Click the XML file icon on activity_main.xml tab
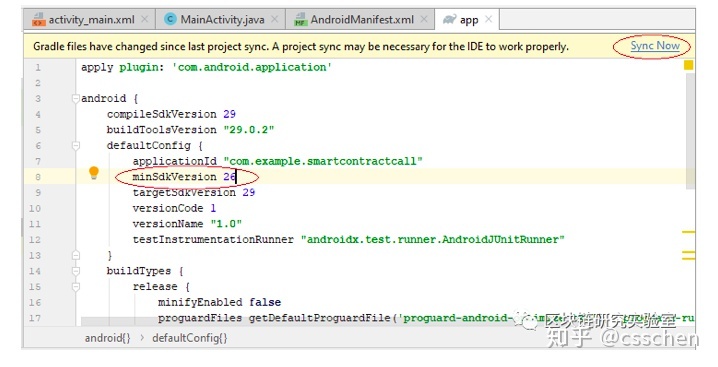The height and width of the screenshot is (367, 718). (x=38, y=20)
